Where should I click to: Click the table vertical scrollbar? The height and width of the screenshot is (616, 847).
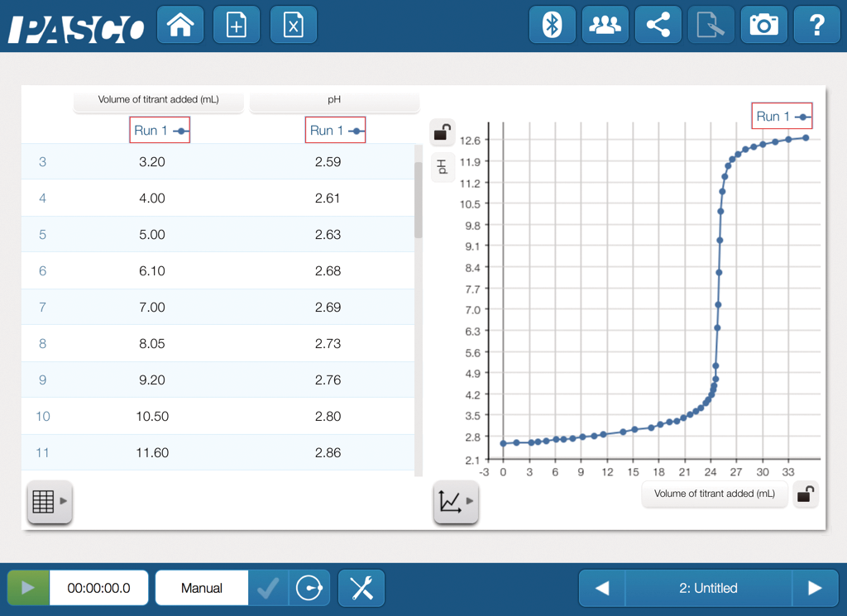tap(418, 198)
